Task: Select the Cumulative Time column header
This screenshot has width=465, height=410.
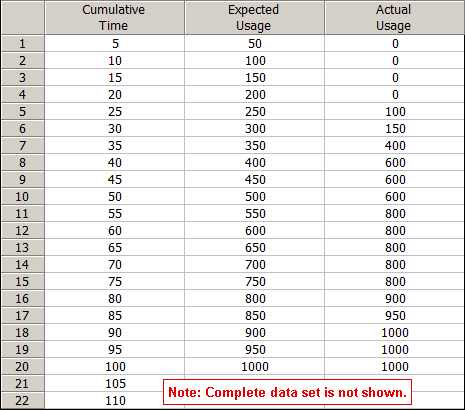Action: (114, 17)
